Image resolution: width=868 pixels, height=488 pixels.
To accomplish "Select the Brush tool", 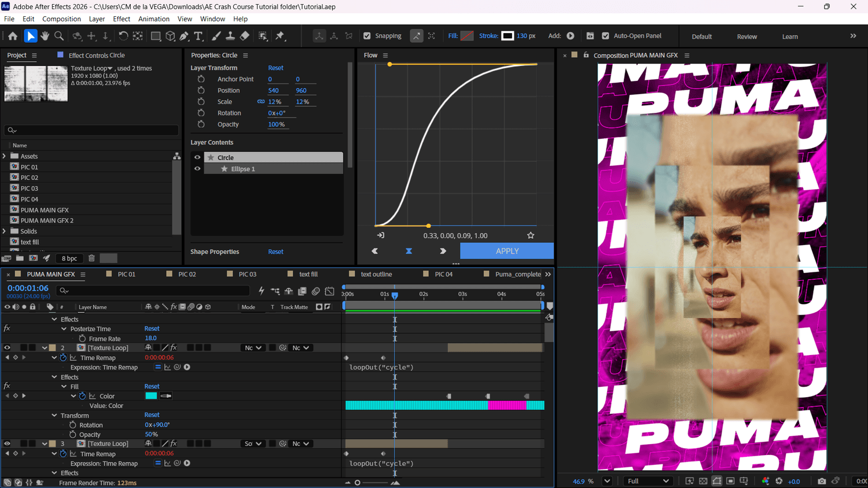I will [216, 36].
